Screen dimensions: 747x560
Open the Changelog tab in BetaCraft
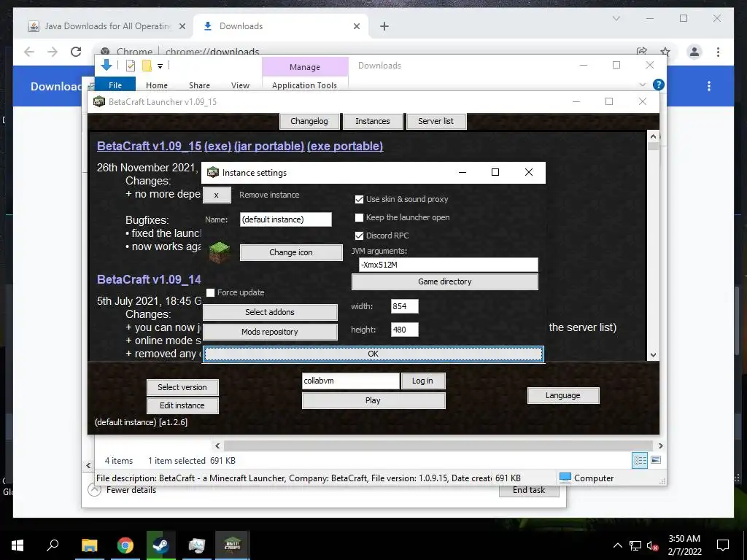(x=309, y=121)
